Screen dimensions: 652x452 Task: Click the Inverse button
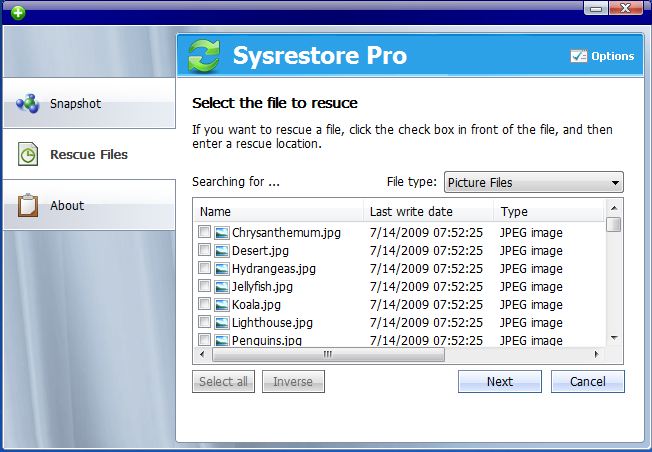pyautogui.click(x=293, y=381)
